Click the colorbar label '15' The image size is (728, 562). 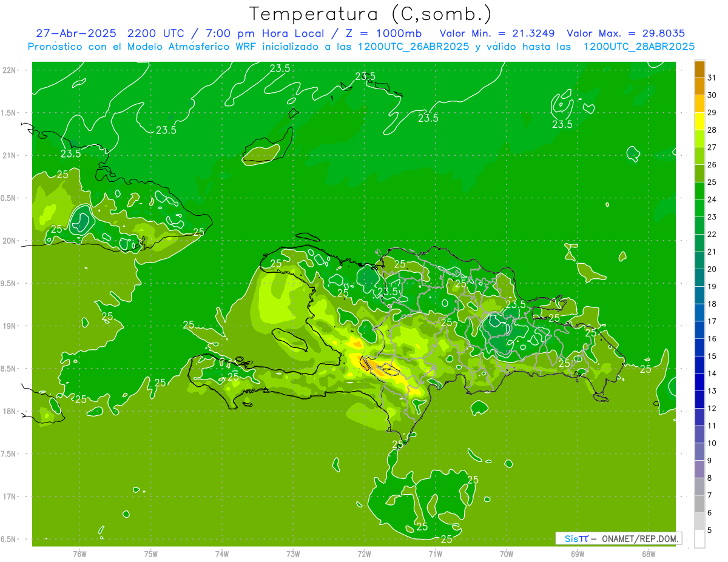pyautogui.click(x=712, y=356)
